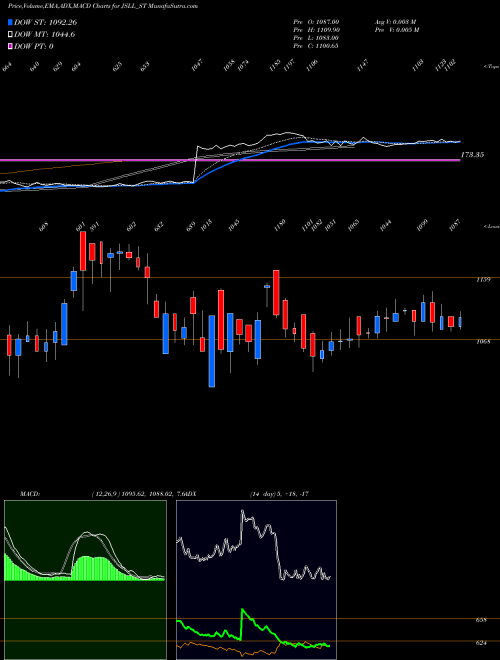
Task: Click the top-row value 664
Action: [x=7, y=66]
